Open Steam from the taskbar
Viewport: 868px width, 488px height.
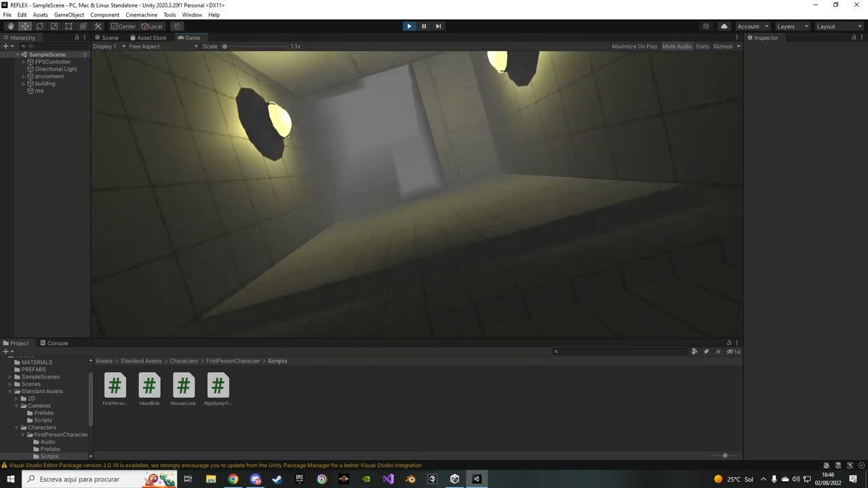click(277, 479)
